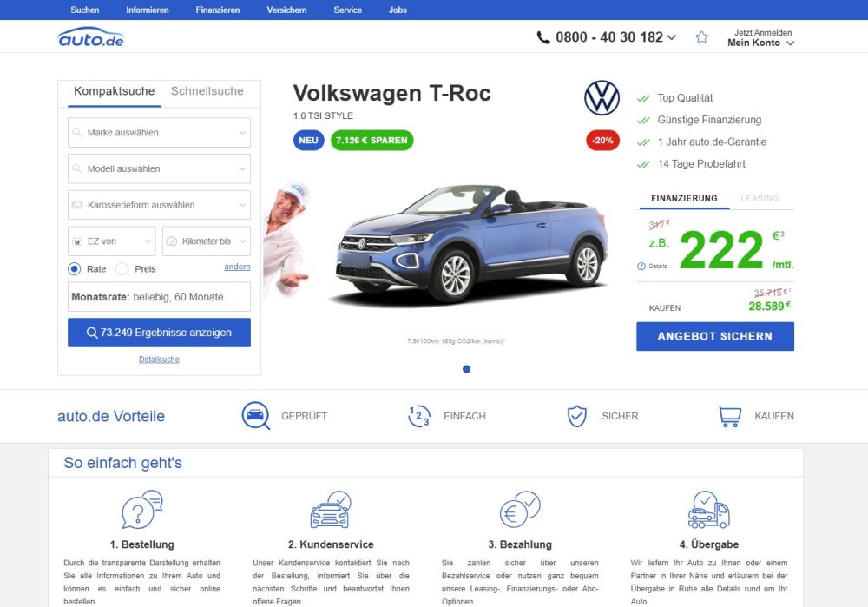This screenshot has height=607, width=868.
Task: Open the Jobs menu
Action: [398, 10]
